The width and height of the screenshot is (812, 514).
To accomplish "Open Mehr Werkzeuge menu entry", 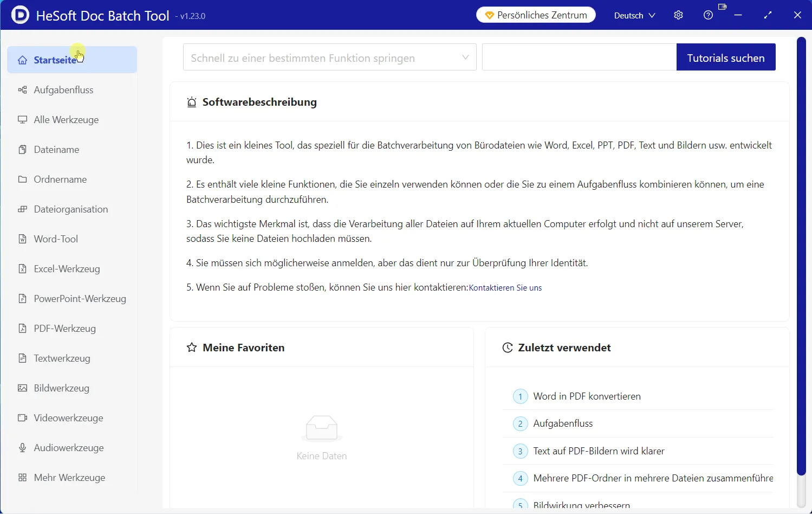I will pyautogui.click(x=72, y=478).
